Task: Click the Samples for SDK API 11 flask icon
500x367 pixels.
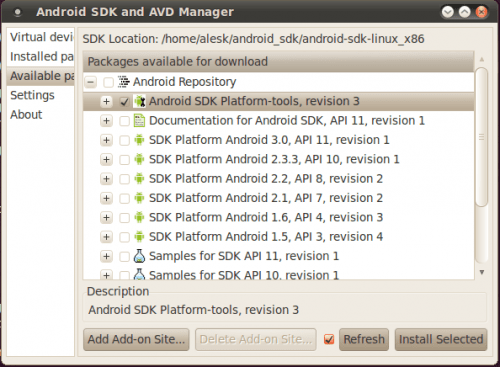Action: point(139,256)
